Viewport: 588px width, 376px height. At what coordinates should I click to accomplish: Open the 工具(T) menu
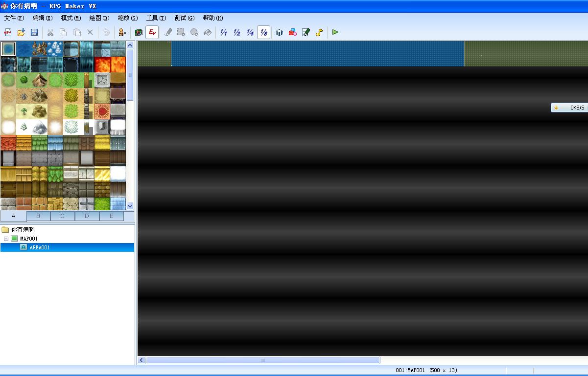pyautogui.click(x=156, y=18)
